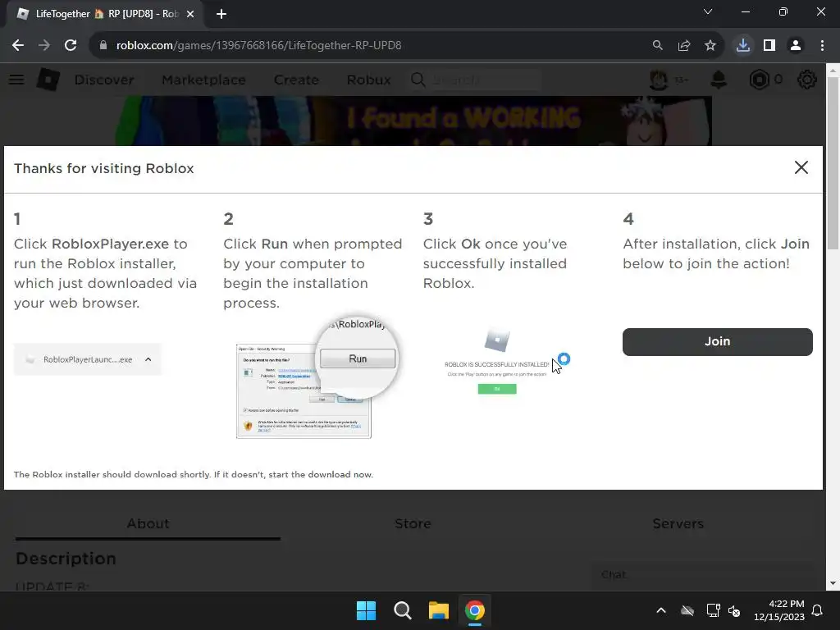Click the scrollbar down arrow
The width and height of the screenshot is (840, 630).
click(833, 583)
